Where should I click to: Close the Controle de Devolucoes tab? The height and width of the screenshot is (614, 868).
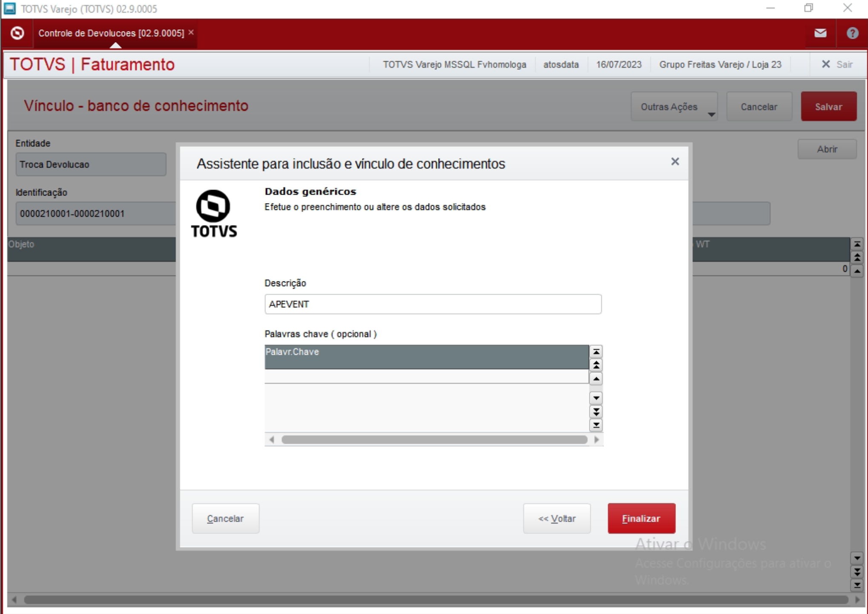[x=191, y=32]
